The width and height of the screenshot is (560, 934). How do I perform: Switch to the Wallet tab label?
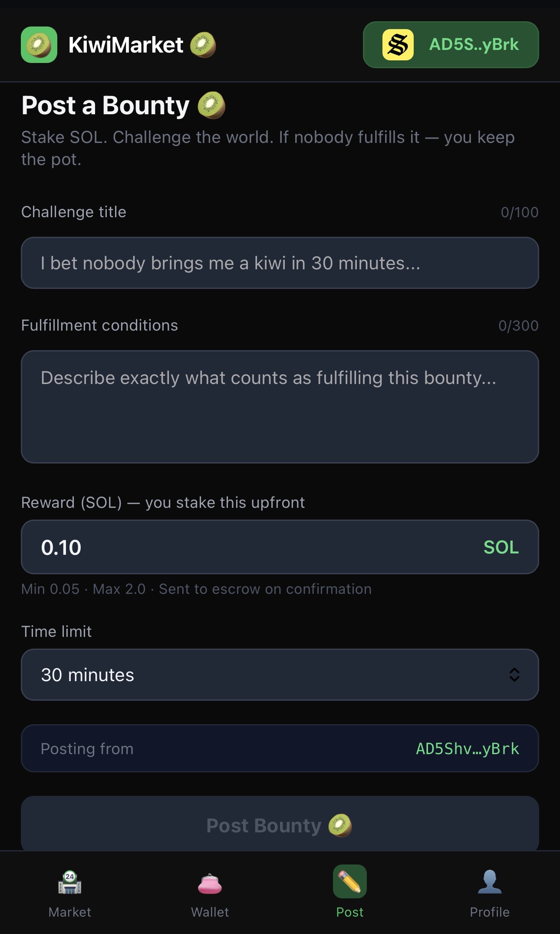(210, 912)
